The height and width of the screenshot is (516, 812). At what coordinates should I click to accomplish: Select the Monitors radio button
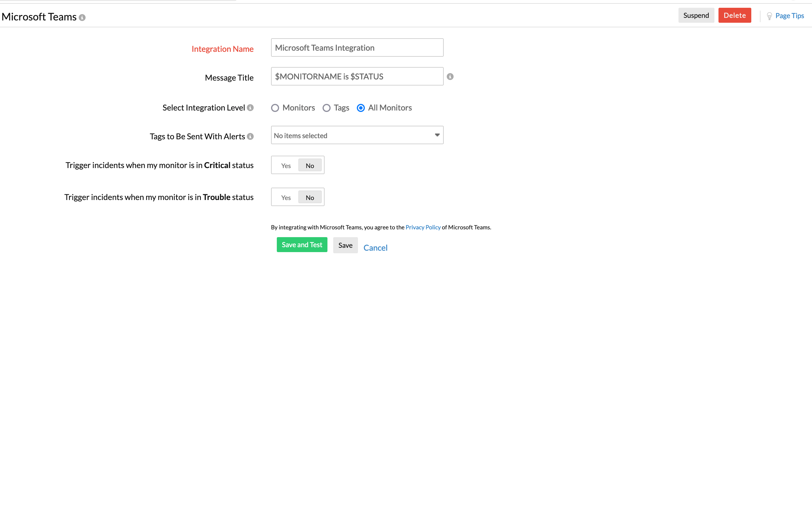[275, 108]
